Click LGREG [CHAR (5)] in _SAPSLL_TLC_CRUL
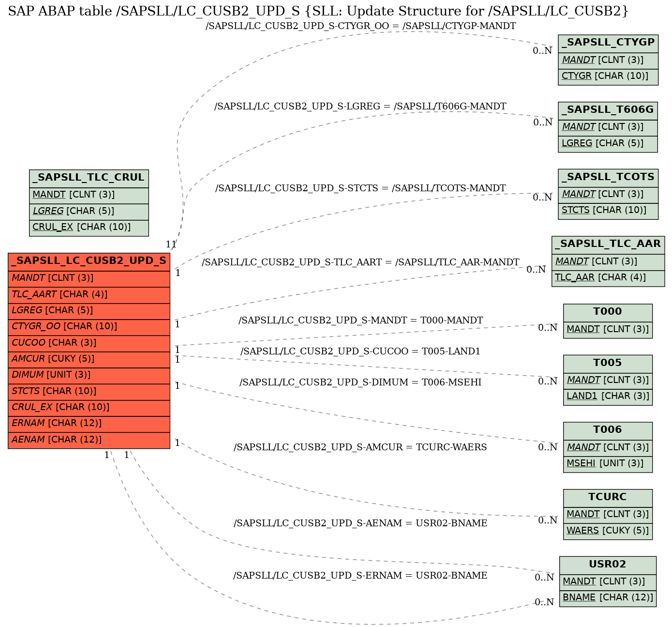 (89, 212)
